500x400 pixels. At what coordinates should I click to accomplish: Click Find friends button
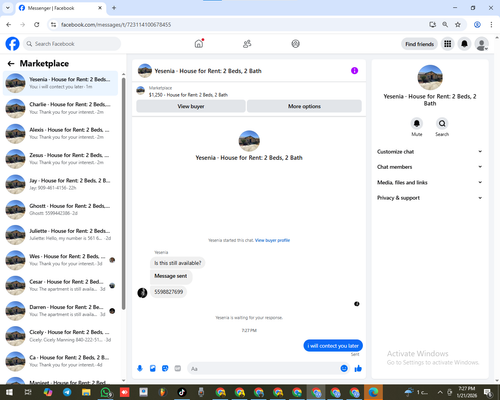tap(419, 44)
